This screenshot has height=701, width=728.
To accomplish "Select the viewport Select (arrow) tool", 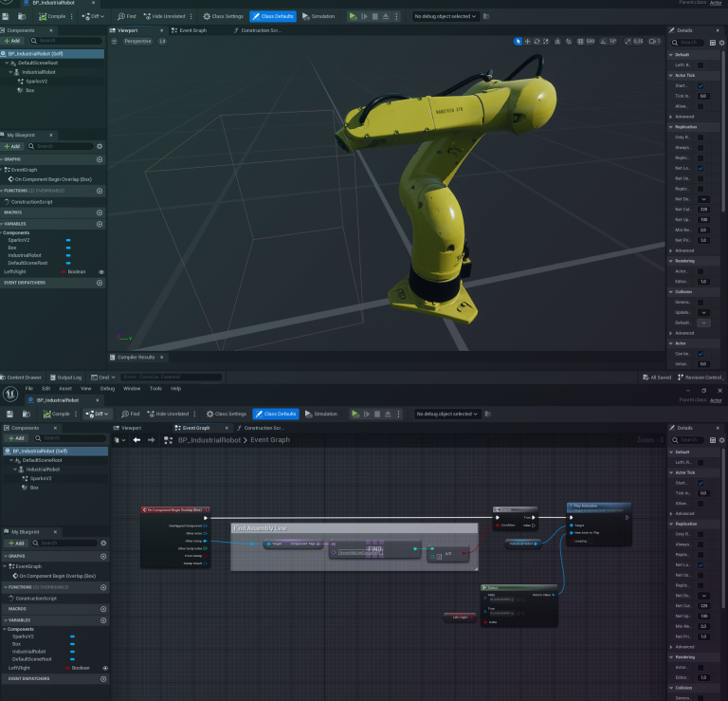I will [518, 42].
